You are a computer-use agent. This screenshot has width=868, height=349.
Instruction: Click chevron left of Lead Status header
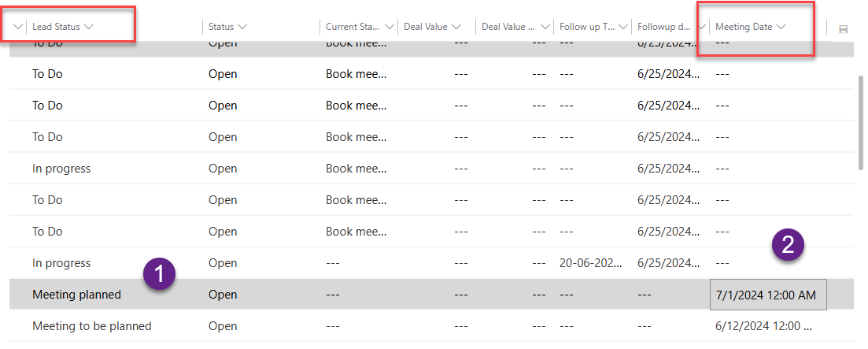18,27
